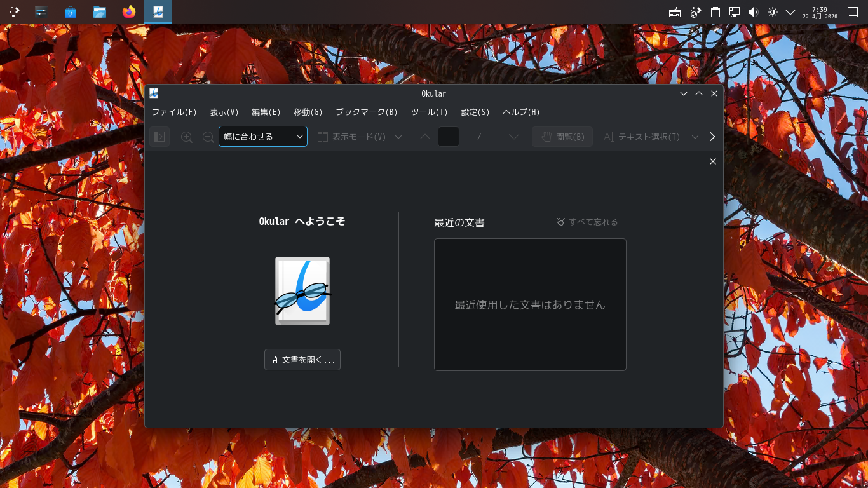This screenshot has height=488, width=868.
Task: Open Dolphin file manager from taskbar
Action: [x=100, y=11]
